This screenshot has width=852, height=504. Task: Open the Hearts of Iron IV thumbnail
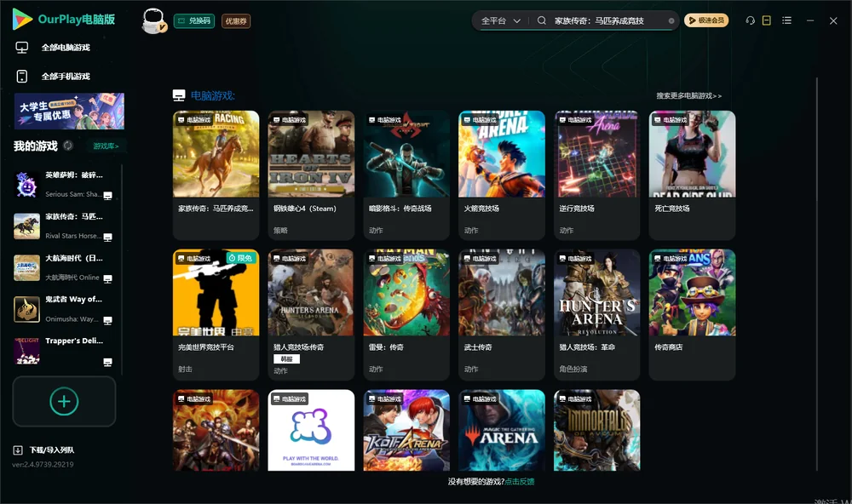click(x=311, y=154)
